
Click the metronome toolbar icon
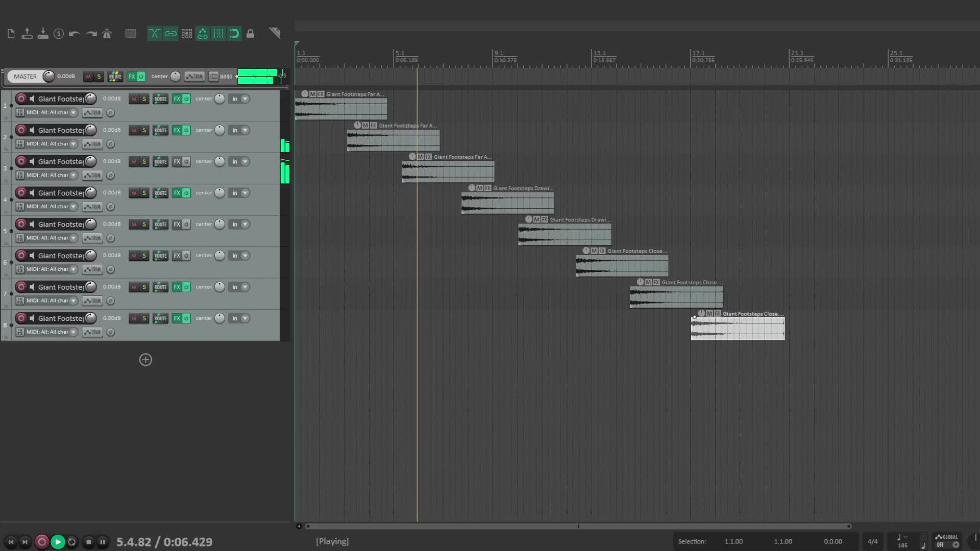click(107, 34)
